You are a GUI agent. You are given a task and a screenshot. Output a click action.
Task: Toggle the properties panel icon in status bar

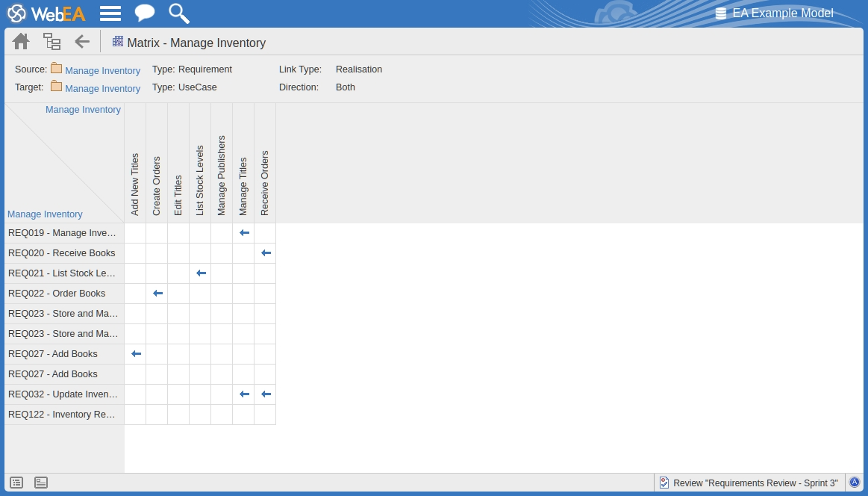click(41, 483)
